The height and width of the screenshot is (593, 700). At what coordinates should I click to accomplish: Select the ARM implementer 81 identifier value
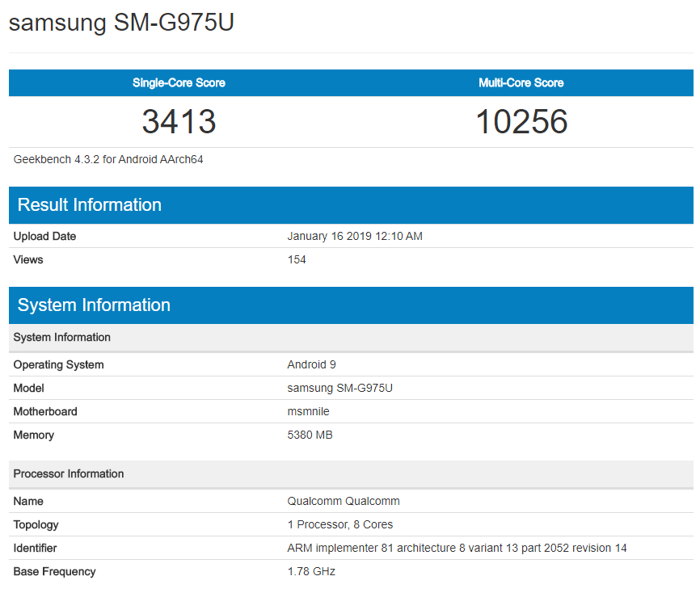tap(457, 548)
